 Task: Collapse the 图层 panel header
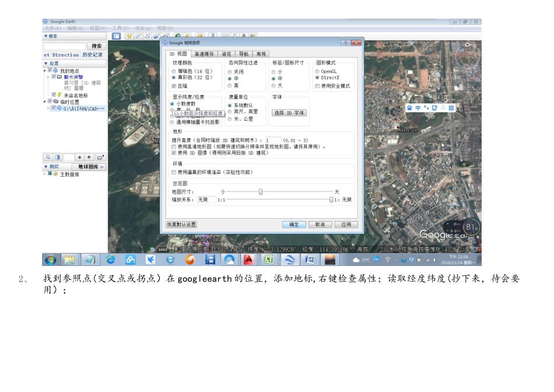[x=45, y=166]
